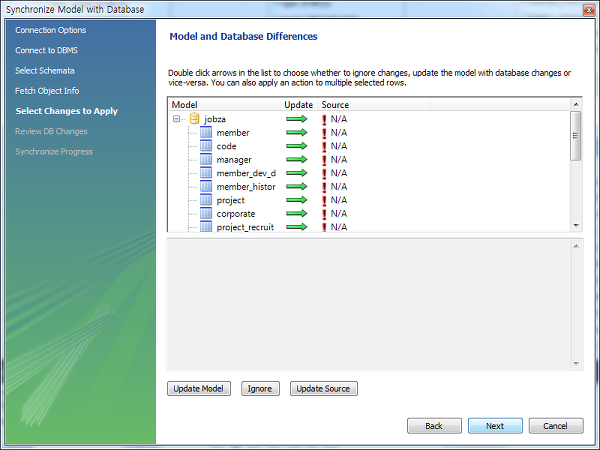The height and width of the screenshot is (450, 600).
Task: Click the differences list scrollbar thumb
Action: [576, 136]
